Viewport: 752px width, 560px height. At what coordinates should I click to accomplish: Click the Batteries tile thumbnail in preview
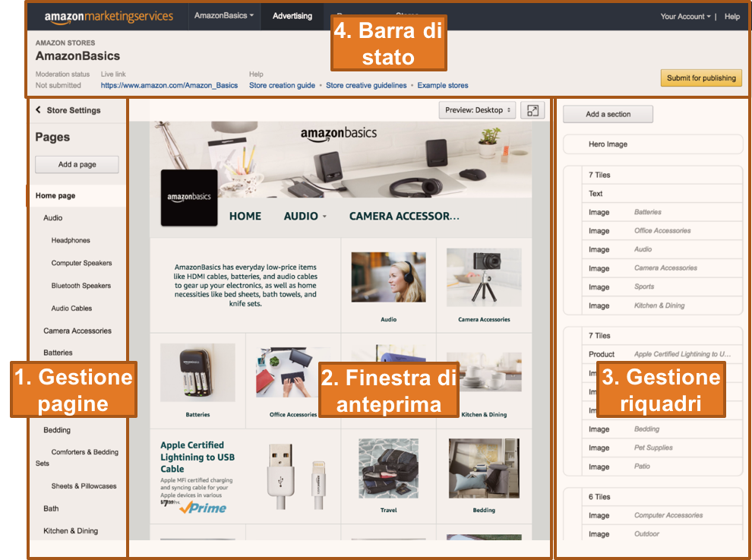(x=197, y=373)
